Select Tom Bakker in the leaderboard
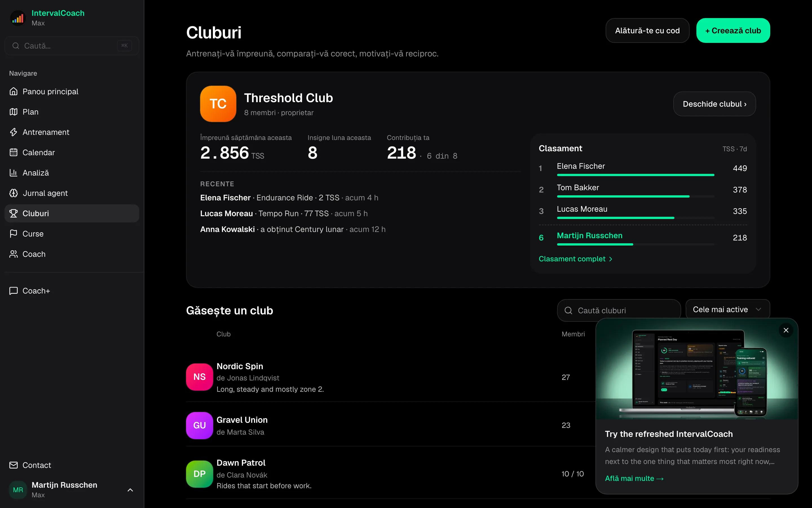The width and height of the screenshot is (812, 508). pyautogui.click(x=577, y=187)
